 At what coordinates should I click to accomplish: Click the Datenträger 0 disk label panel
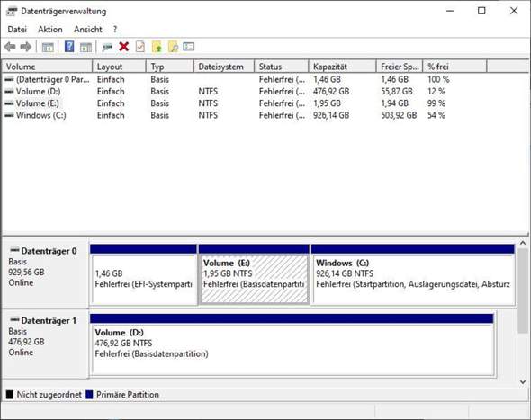pos(45,273)
